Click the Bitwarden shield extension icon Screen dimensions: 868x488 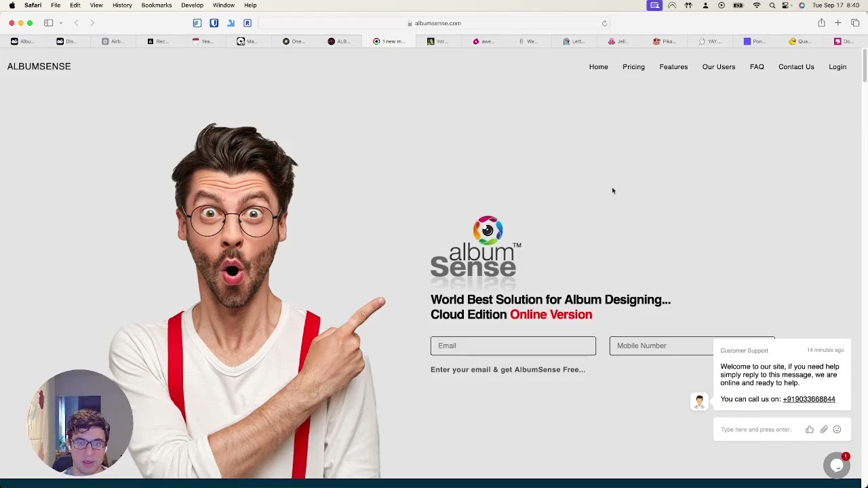point(214,23)
